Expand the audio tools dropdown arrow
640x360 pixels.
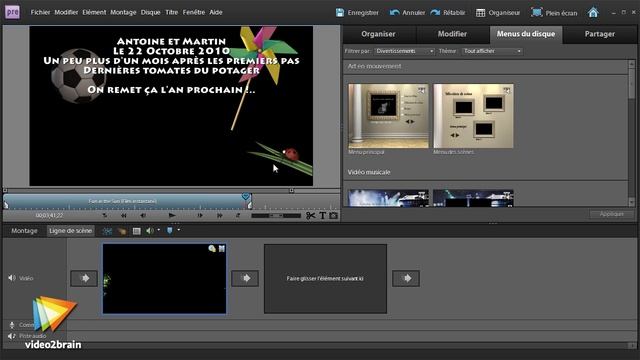(x=158, y=230)
